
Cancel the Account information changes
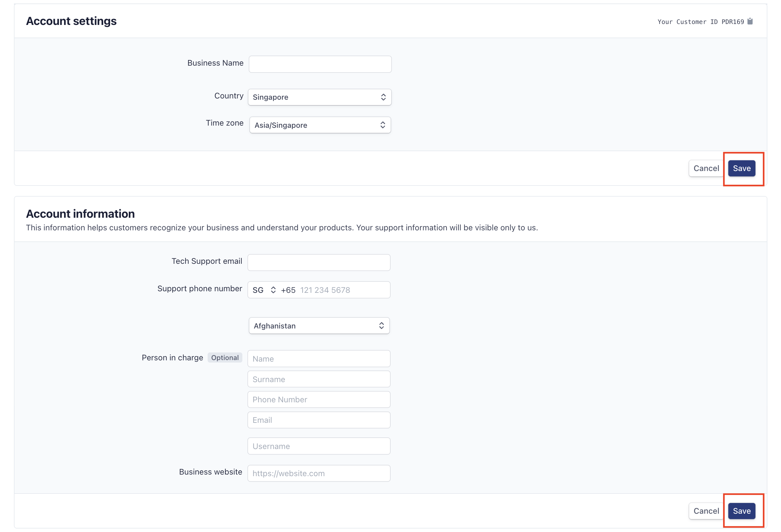[x=706, y=511]
